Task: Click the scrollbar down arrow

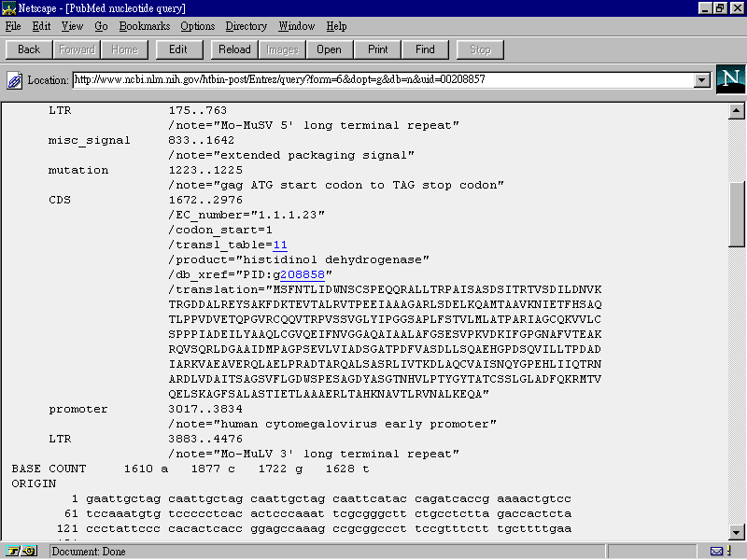Action: 736,532
